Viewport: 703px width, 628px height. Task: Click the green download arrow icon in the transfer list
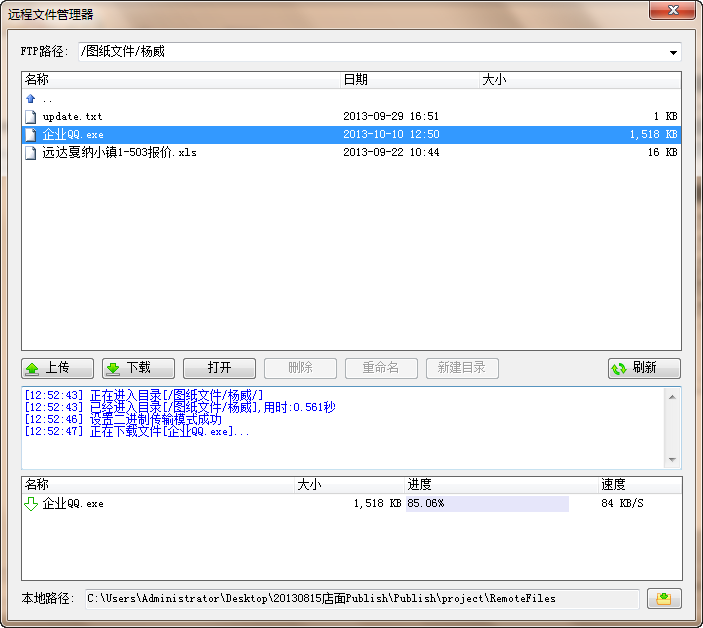[x=31, y=503]
